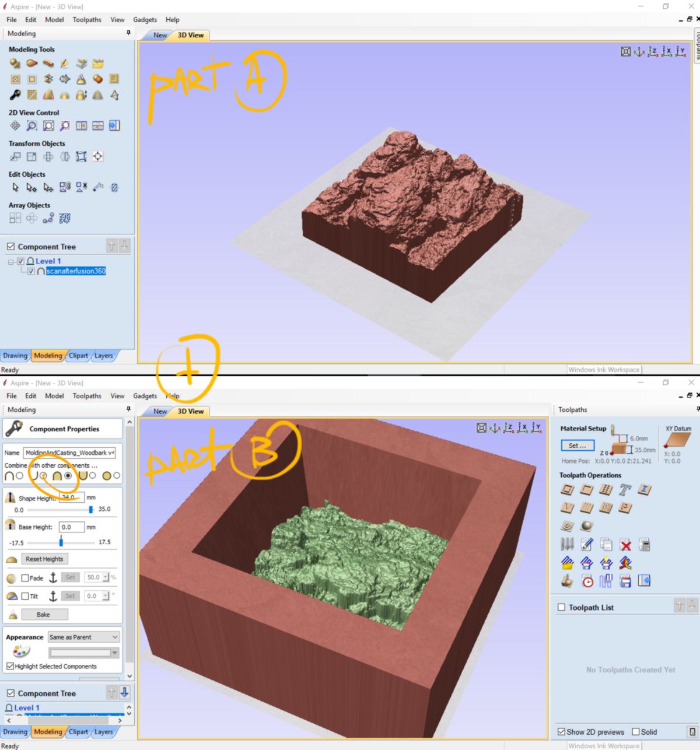Viewport: 700px width, 750px height.
Task: Click the Reset Heights button
Action: (x=44, y=559)
